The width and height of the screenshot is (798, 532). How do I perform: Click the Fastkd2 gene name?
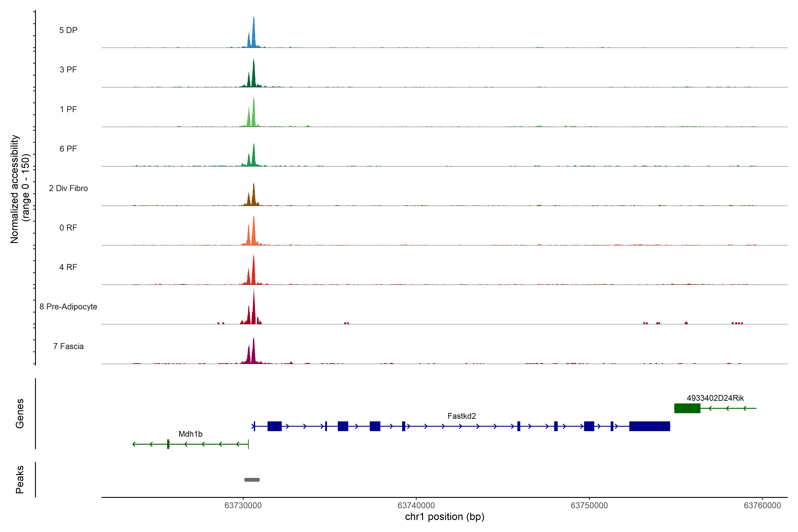(462, 416)
